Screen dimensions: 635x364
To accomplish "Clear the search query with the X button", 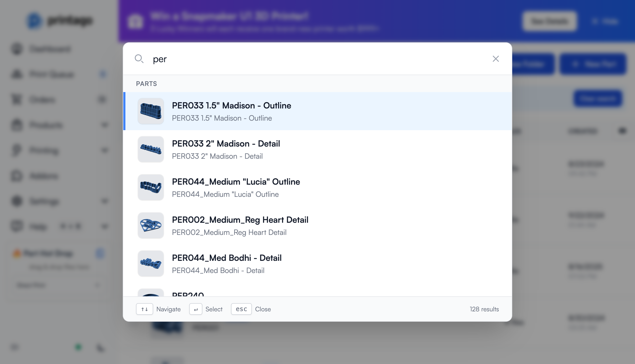I will 496,59.
